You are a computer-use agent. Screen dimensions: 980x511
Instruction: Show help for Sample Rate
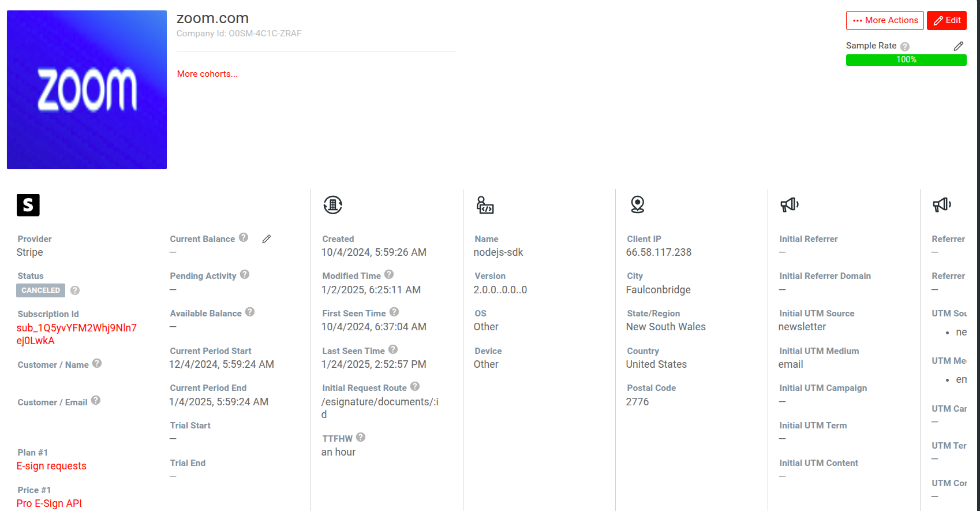905,46
